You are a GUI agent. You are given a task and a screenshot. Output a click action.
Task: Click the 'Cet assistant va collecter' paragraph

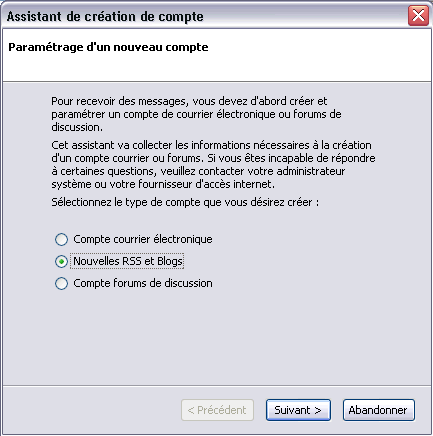[213, 165]
